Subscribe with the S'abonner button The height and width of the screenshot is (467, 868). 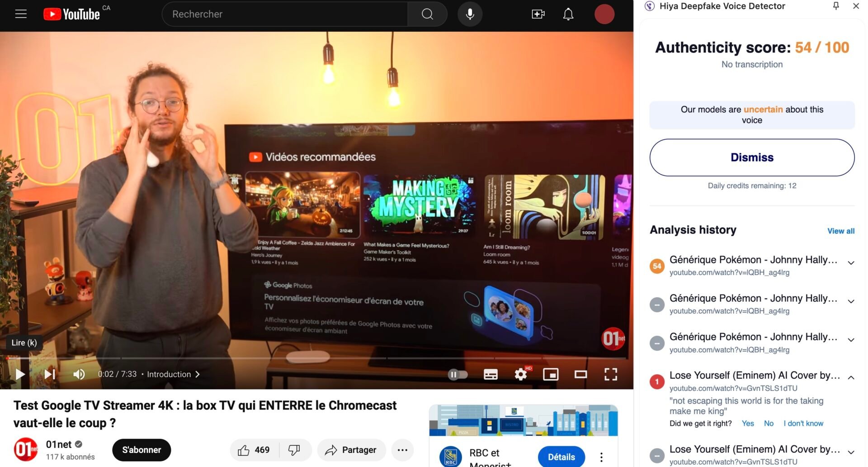point(142,450)
